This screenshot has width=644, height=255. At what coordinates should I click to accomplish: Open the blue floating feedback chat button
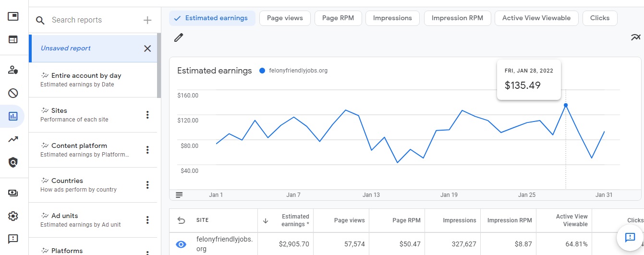[630, 237]
